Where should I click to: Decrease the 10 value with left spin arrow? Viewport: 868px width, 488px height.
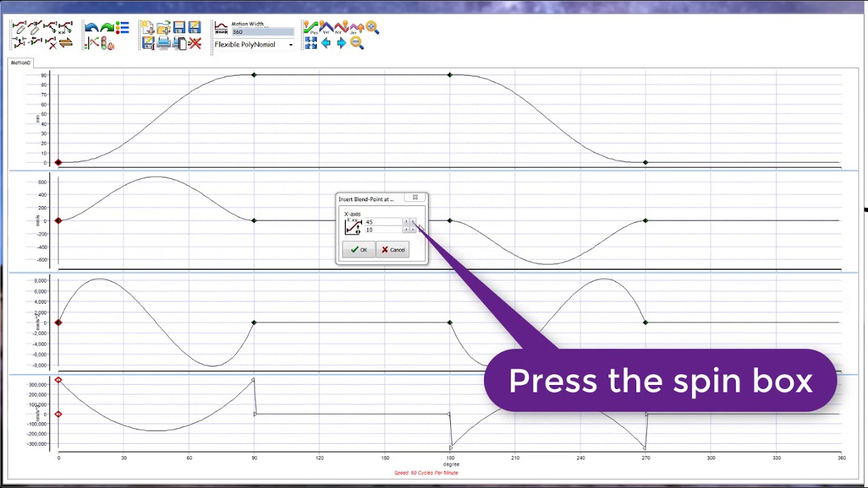coord(406,230)
